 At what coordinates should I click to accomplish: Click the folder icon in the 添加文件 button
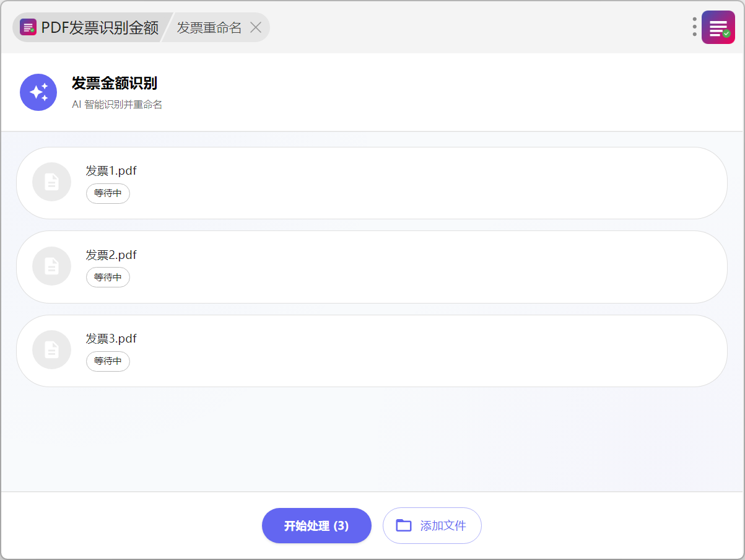tap(404, 526)
